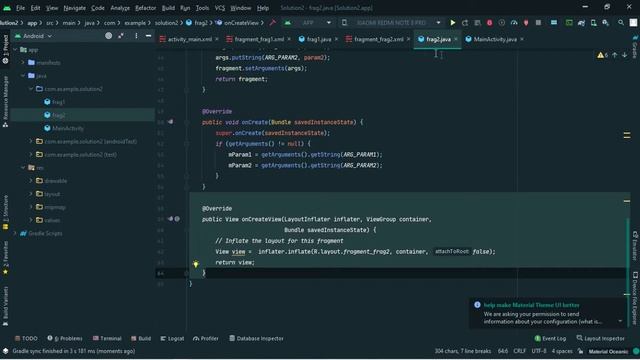Open the Terminal tool window button
This screenshot has width=640, height=360.
click(x=107, y=338)
